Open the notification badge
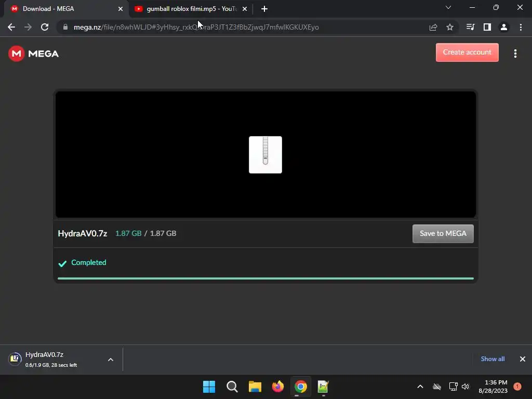This screenshot has width=532, height=399. 517,387
